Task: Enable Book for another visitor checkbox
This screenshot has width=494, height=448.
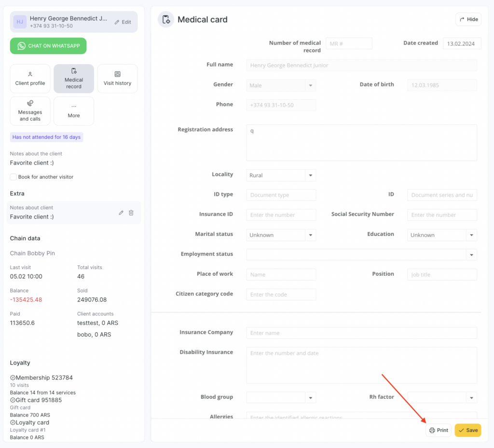Action: (x=14, y=177)
